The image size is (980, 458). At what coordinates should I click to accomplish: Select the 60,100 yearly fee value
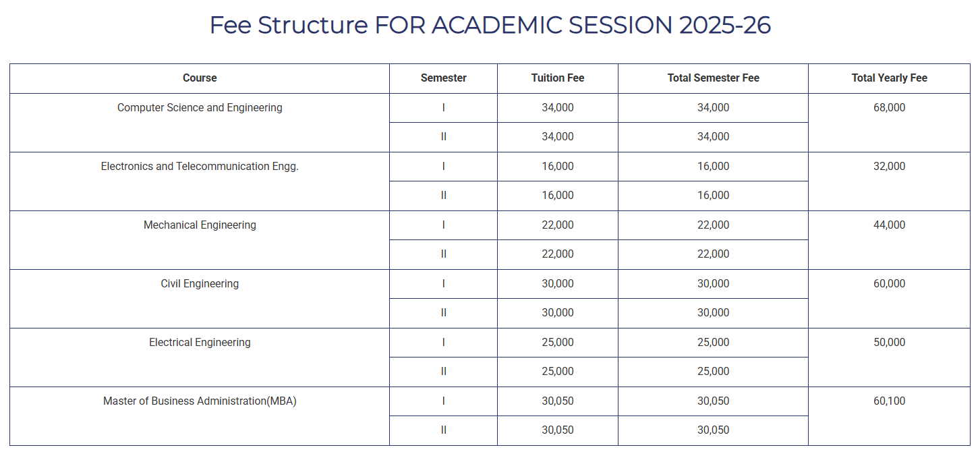click(889, 401)
